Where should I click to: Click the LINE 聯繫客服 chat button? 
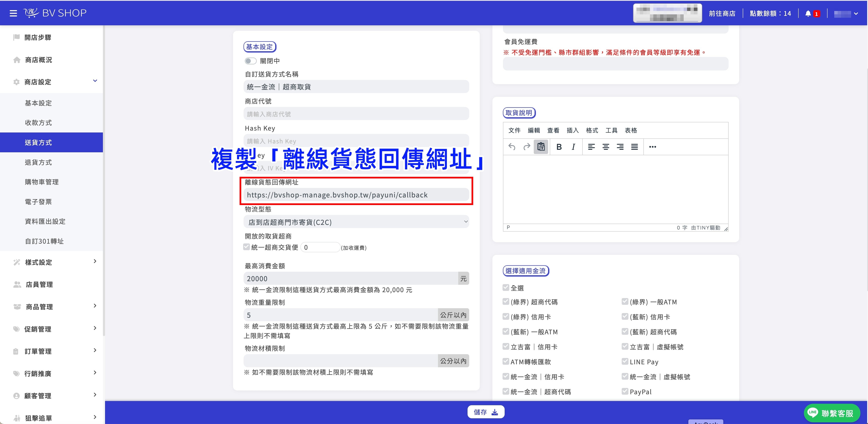pyautogui.click(x=832, y=413)
